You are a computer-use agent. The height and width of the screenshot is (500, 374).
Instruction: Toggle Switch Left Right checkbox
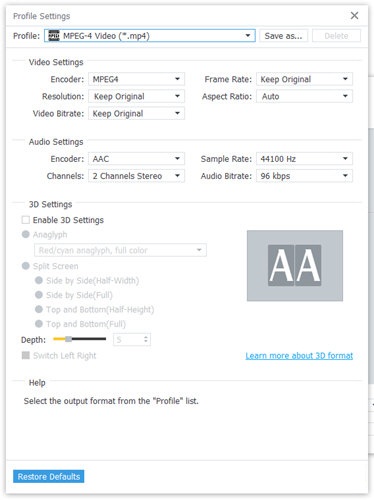26,355
